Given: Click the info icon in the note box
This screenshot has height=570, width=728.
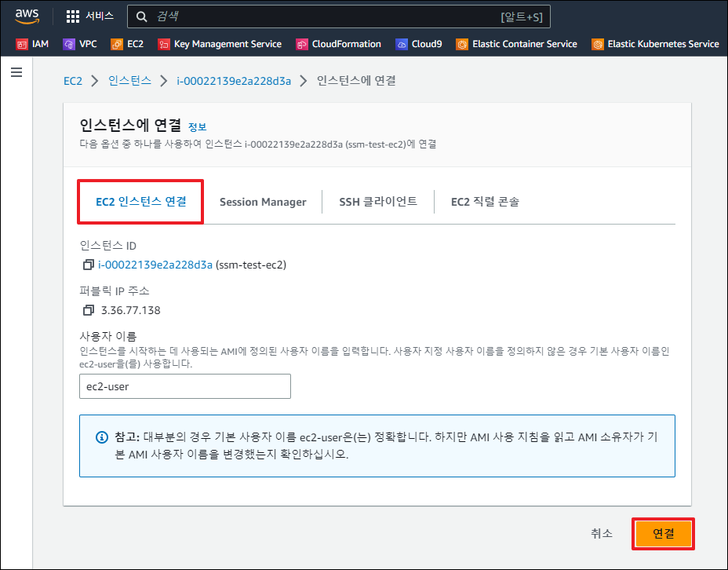Looking at the screenshot, I should click(x=102, y=437).
